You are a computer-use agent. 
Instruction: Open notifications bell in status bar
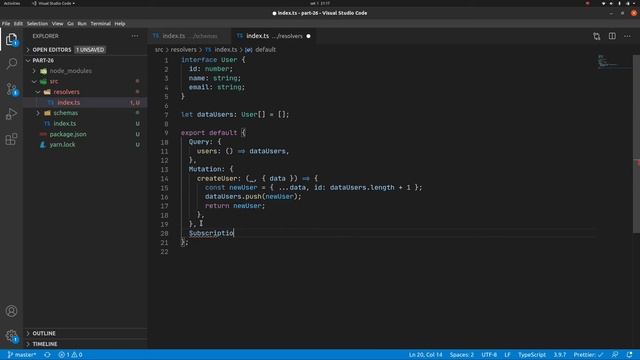[x=629, y=355]
